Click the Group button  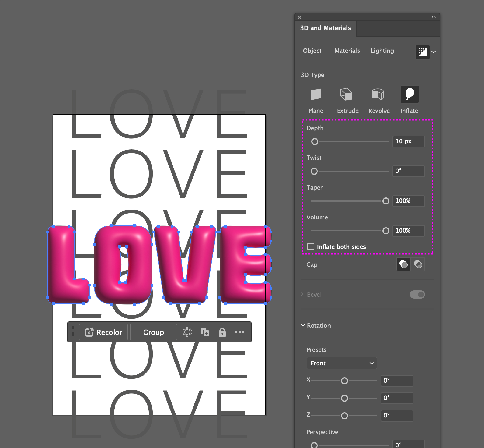click(x=153, y=332)
